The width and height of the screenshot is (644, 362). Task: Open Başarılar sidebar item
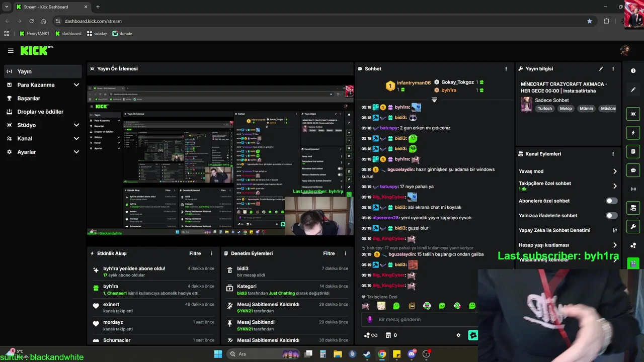coord(43,99)
